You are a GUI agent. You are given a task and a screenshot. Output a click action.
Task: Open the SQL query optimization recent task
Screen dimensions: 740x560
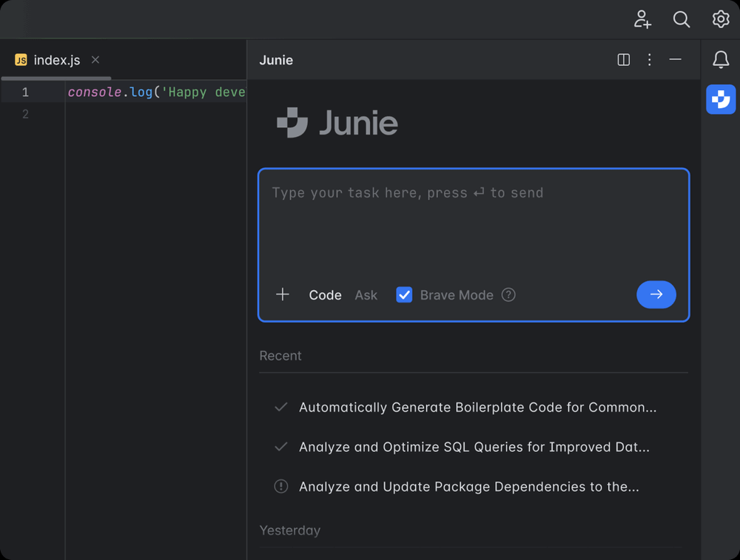pyautogui.click(x=474, y=447)
